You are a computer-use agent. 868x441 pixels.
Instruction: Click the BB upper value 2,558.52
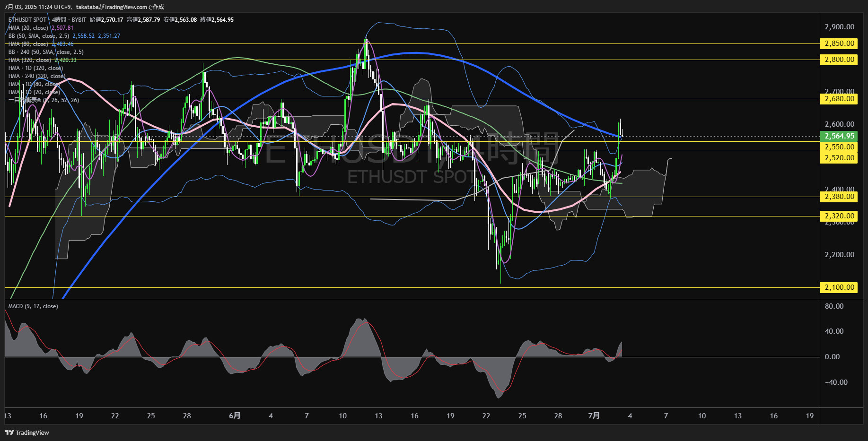84,36
